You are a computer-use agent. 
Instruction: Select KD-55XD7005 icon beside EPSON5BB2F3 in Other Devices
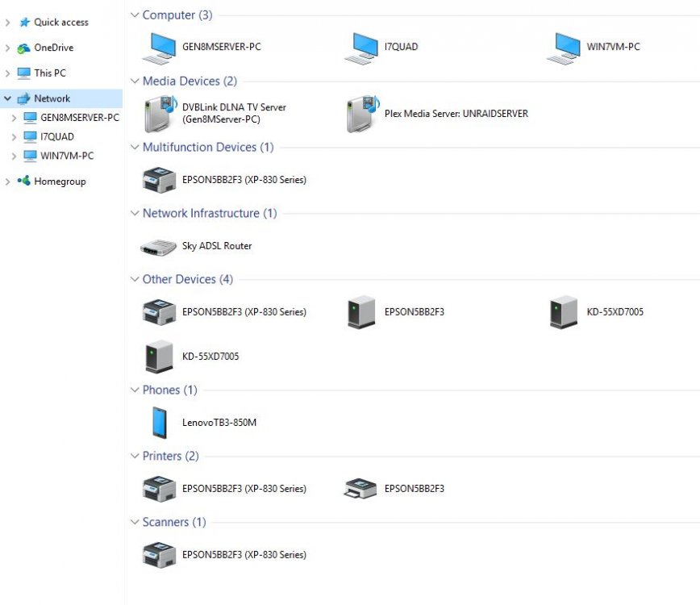(x=564, y=311)
